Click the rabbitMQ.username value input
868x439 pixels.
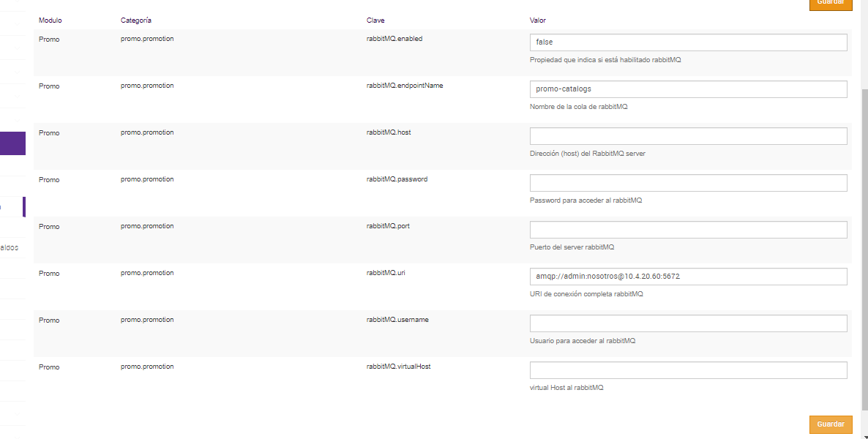pyautogui.click(x=688, y=323)
